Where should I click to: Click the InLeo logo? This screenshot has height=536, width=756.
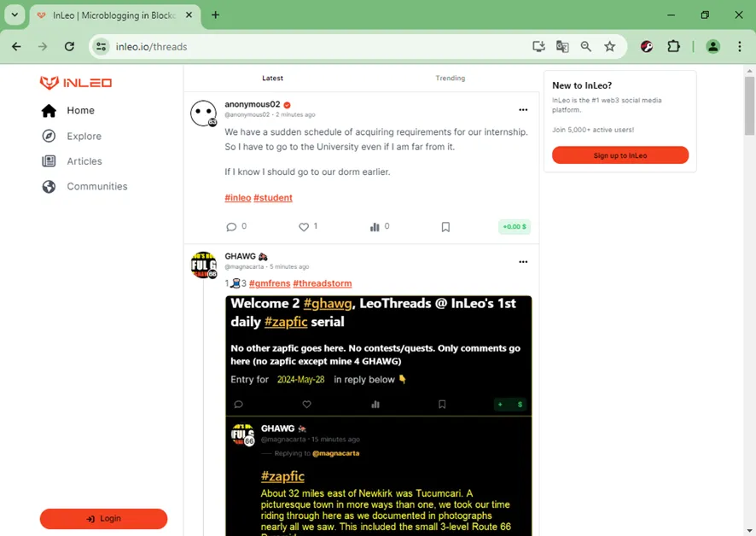click(x=76, y=83)
